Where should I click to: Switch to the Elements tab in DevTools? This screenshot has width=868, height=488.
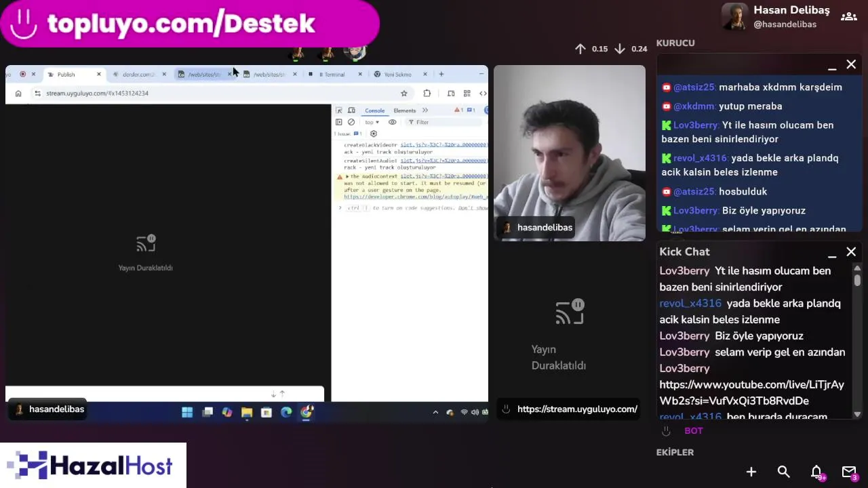405,110
